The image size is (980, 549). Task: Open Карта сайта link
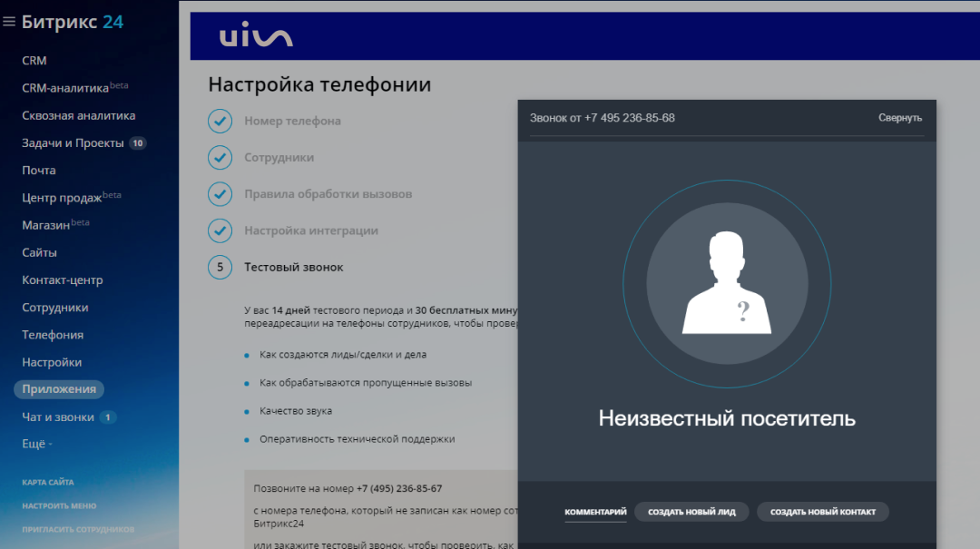pyautogui.click(x=48, y=482)
